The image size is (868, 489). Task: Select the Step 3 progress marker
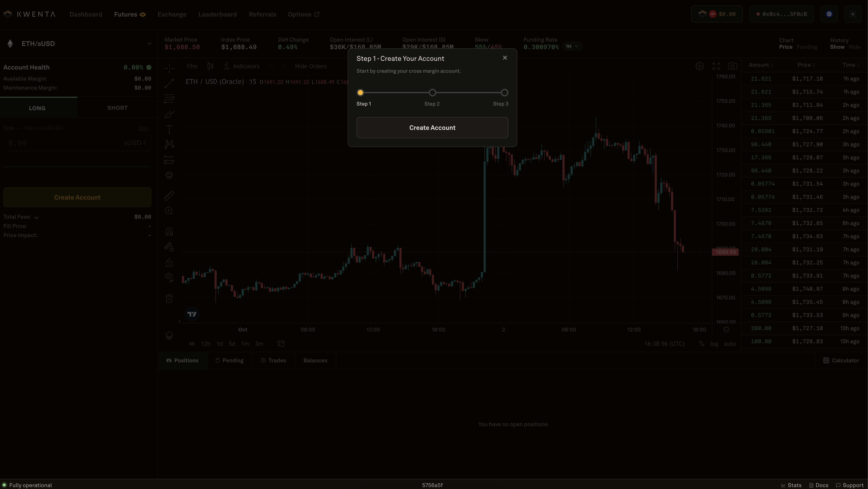point(504,93)
